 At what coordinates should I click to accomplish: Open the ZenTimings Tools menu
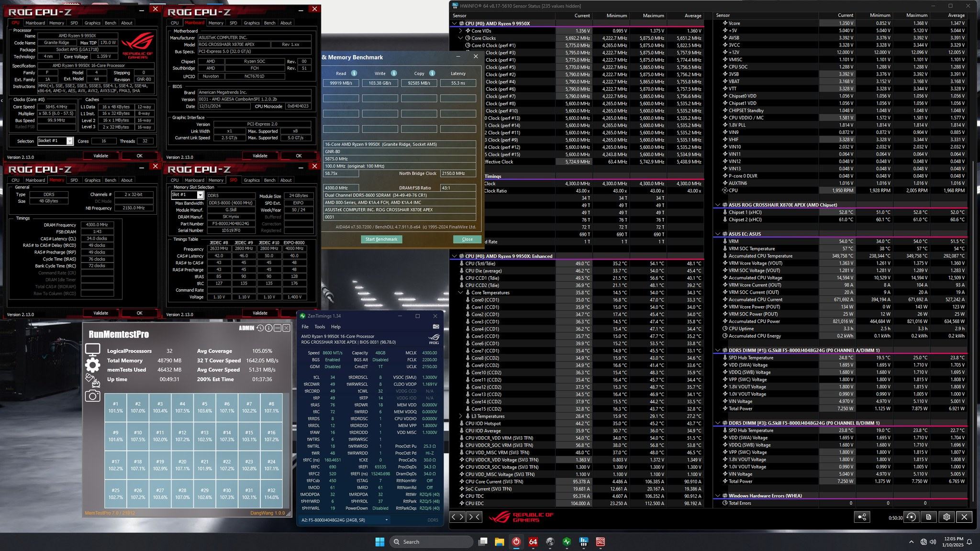tap(320, 327)
